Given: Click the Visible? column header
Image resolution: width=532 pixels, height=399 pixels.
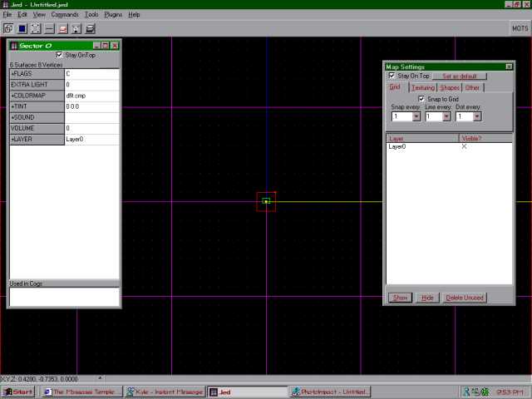Looking at the screenshot, I should 485,139.
